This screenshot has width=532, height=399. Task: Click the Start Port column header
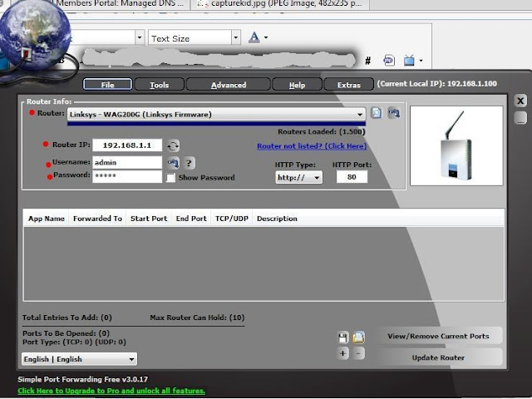pos(149,219)
